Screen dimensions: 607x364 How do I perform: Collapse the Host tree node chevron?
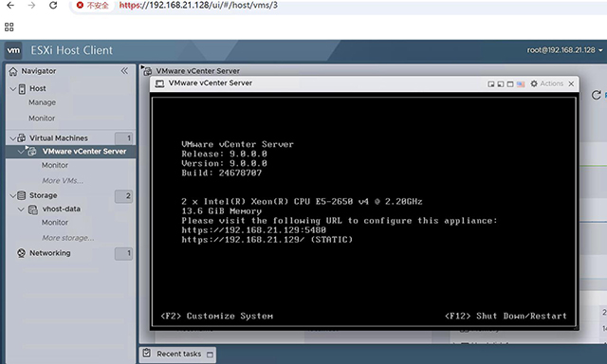point(13,89)
